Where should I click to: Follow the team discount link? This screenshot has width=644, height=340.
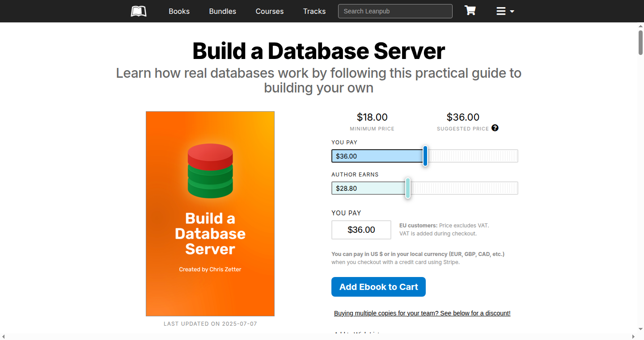tap(422, 313)
